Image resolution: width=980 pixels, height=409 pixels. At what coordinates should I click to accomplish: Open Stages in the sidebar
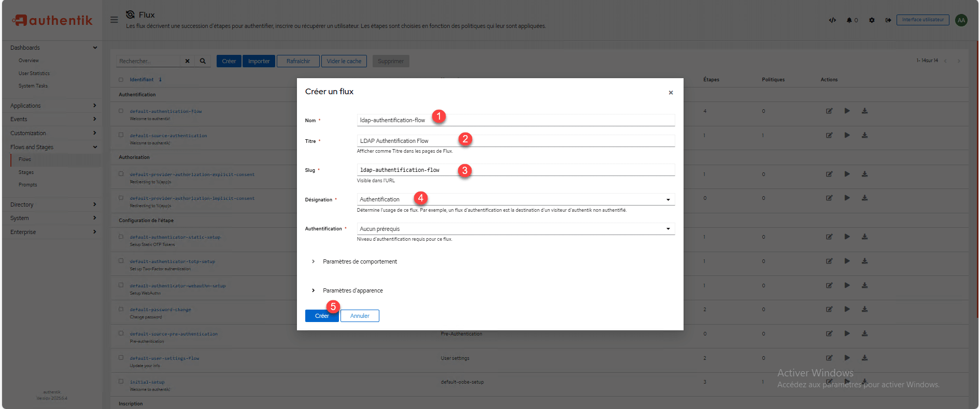26,172
